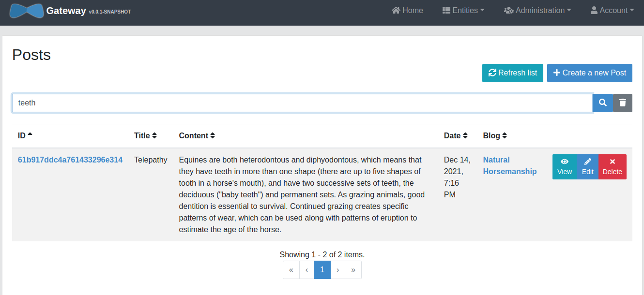Refresh the posts list
Image resolution: width=644 pixels, height=295 pixels.
tap(512, 73)
